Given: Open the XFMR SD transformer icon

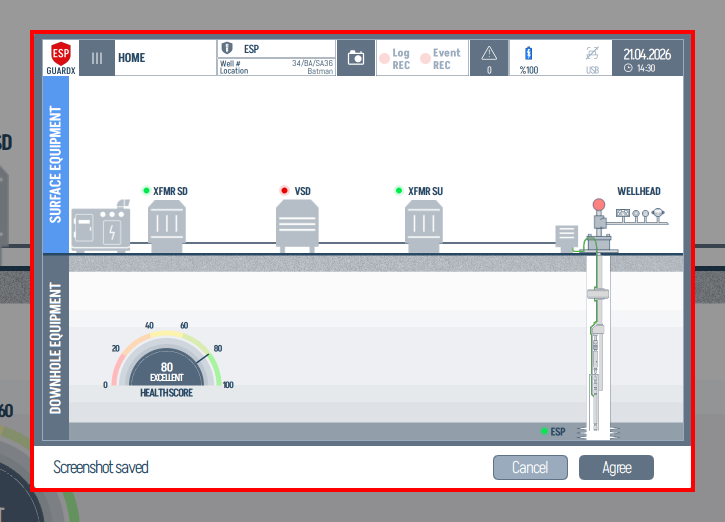Looking at the screenshot, I should [x=167, y=227].
